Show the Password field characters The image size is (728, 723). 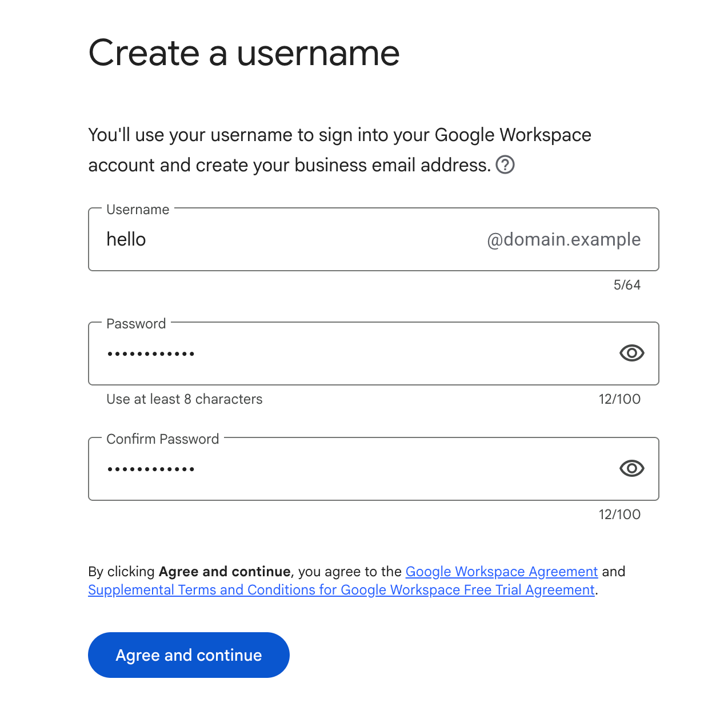(x=631, y=354)
